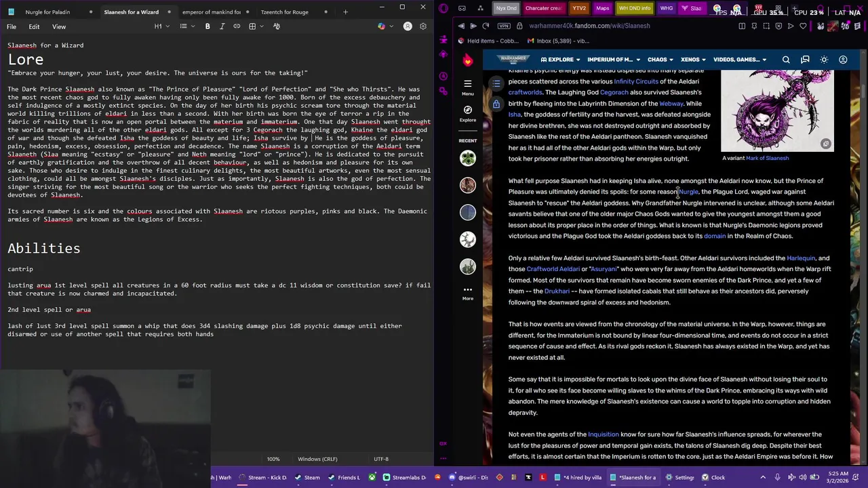Image resolution: width=868 pixels, height=488 pixels.
Task: Click the Fandom flame logo
Action: click(x=467, y=61)
